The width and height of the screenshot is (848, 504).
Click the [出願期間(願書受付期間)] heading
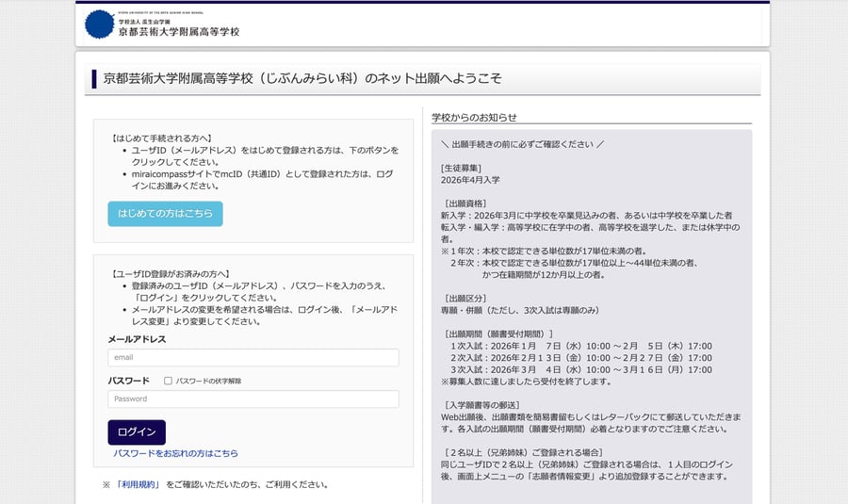[499, 333]
